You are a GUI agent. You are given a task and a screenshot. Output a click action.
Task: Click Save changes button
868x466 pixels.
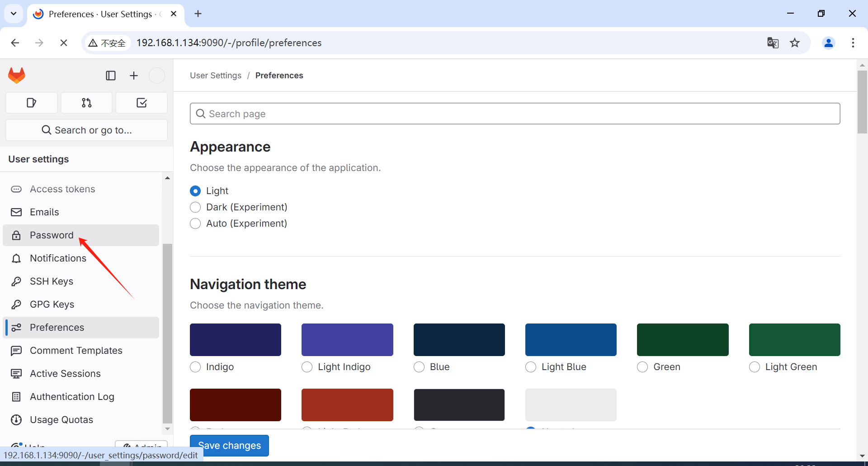229,446
